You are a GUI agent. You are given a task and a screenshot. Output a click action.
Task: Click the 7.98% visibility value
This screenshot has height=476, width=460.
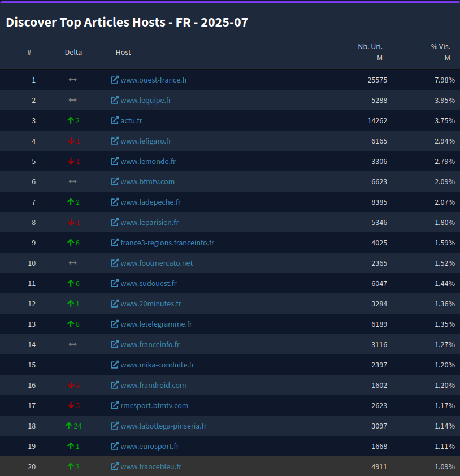[445, 80]
